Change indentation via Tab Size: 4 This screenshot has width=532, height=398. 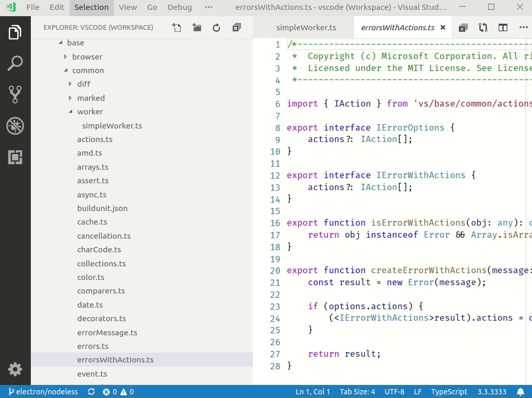click(357, 392)
